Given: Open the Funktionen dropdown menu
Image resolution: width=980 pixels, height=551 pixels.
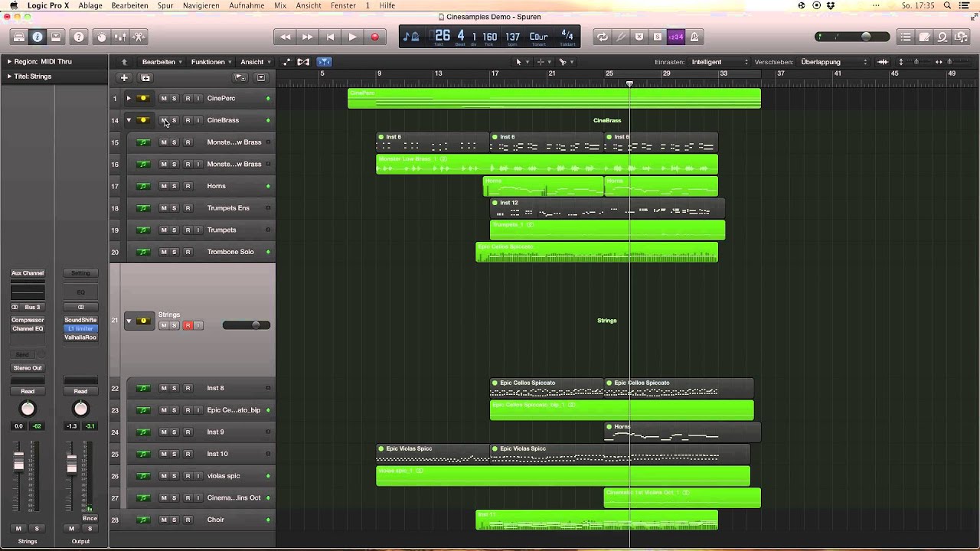Looking at the screenshot, I should click(x=211, y=62).
